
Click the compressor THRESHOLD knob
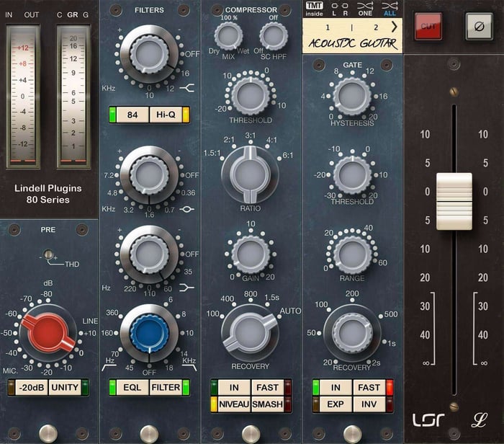click(x=251, y=95)
